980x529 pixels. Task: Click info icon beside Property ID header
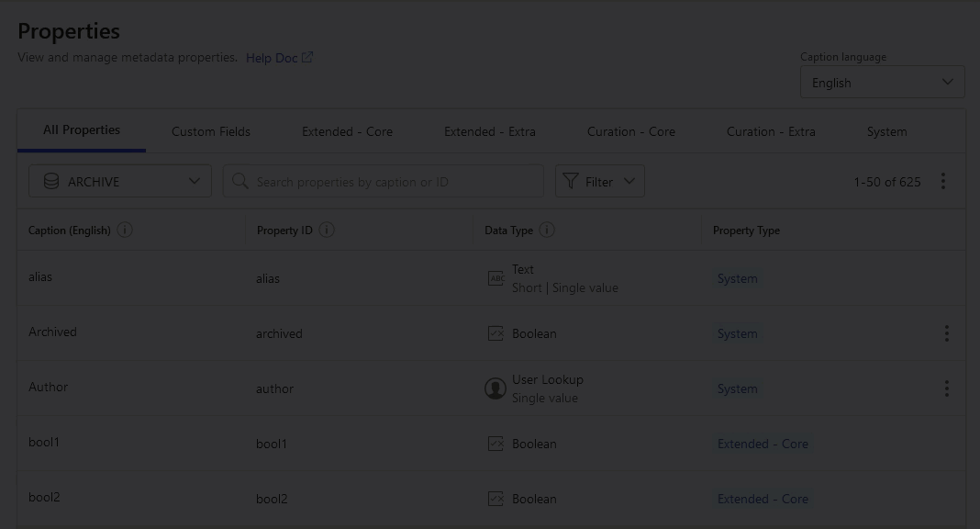tap(326, 230)
